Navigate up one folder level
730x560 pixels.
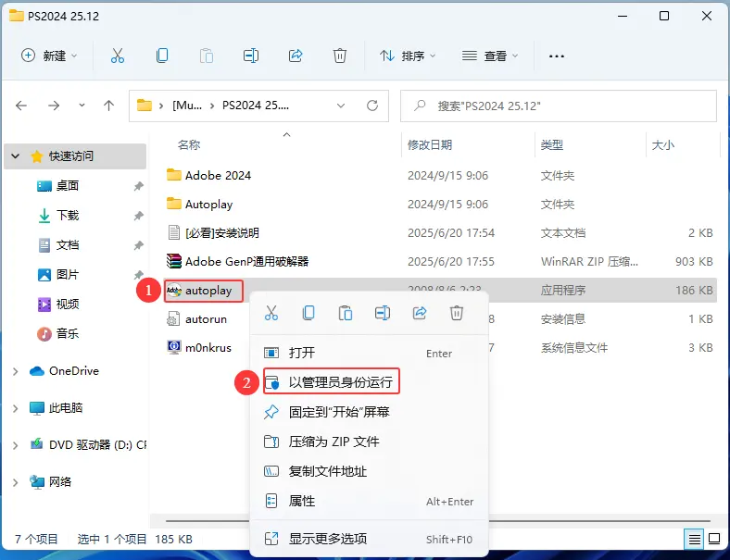(x=108, y=106)
